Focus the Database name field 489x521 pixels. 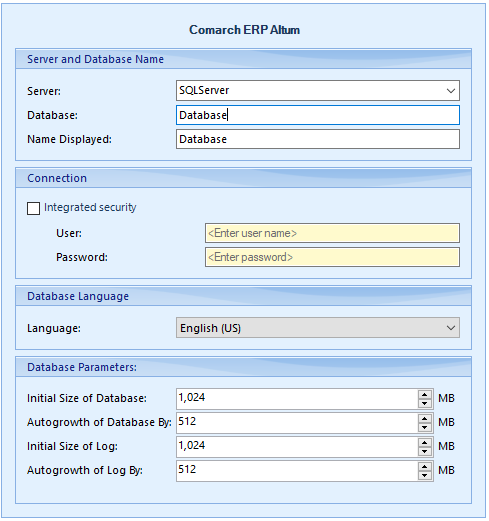[x=318, y=115]
